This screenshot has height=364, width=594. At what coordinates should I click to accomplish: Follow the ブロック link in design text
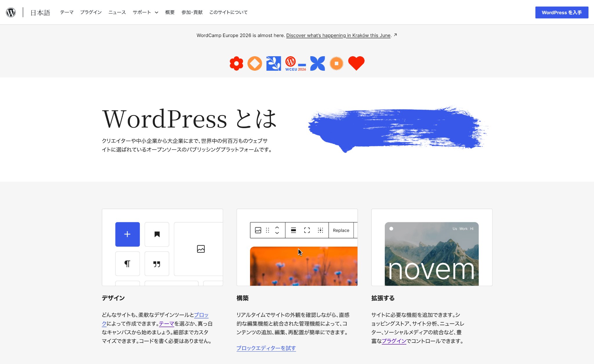point(201,315)
